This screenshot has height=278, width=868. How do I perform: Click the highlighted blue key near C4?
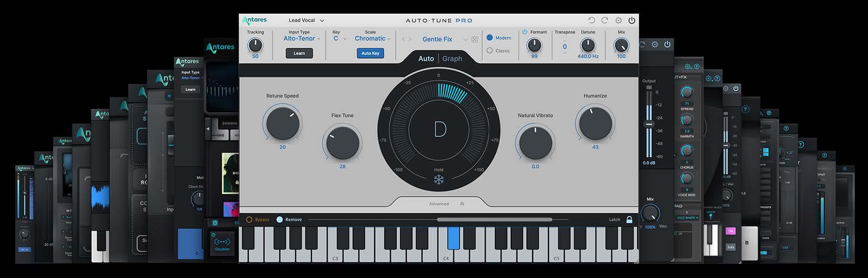pos(453,237)
